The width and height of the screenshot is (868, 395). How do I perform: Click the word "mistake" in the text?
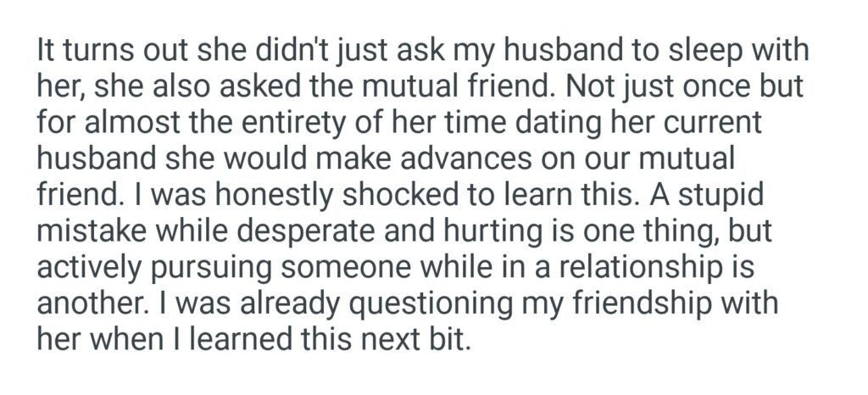pyautogui.click(x=93, y=231)
